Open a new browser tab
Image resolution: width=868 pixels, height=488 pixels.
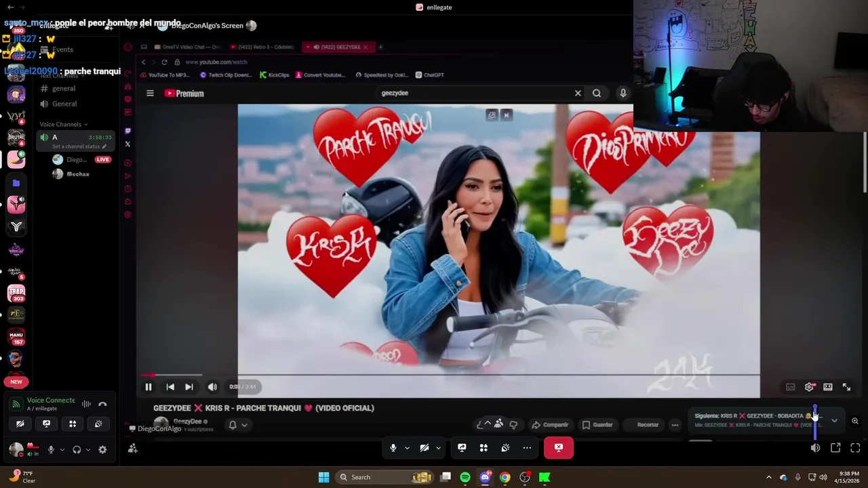[x=380, y=47]
